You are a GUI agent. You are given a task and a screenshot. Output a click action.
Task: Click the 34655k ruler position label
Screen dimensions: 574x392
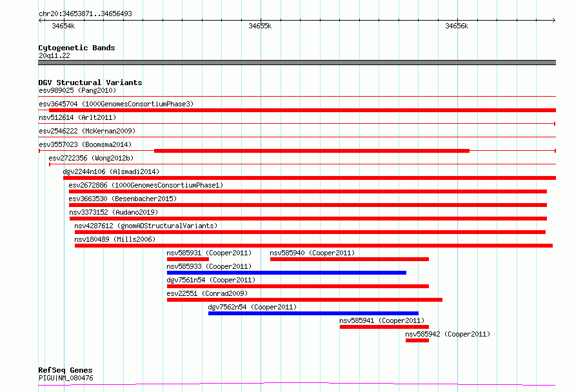point(260,26)
